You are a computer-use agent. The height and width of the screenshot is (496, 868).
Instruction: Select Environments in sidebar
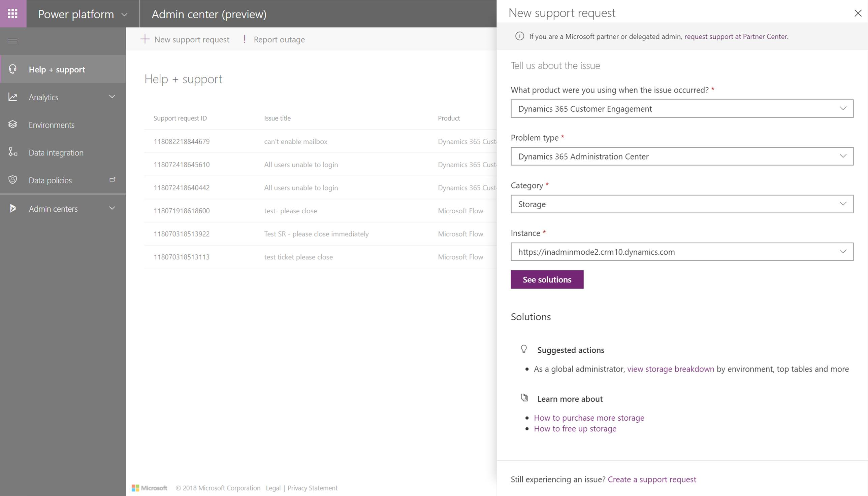(x=63, y=125)
